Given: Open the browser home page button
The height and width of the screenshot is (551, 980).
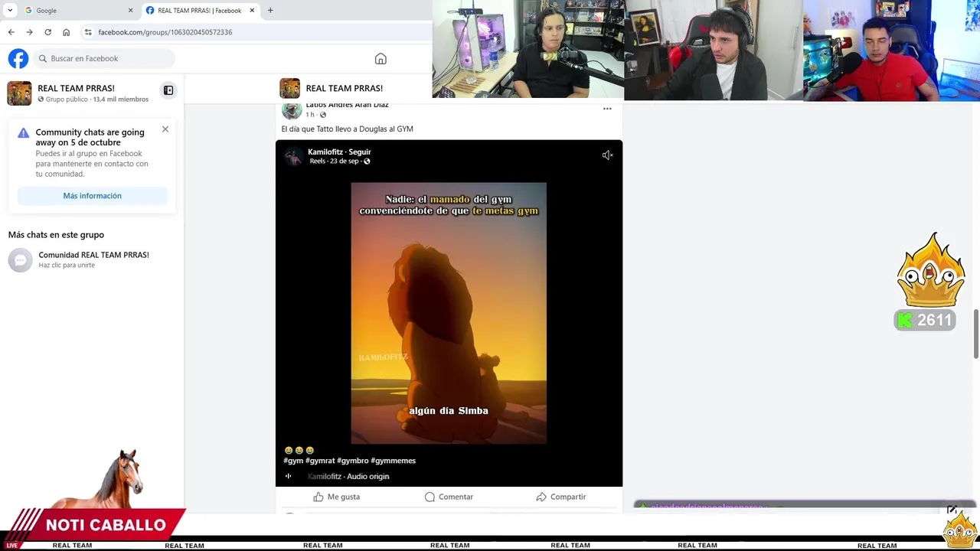Looking at the screenshot, I should pos(66,32).
